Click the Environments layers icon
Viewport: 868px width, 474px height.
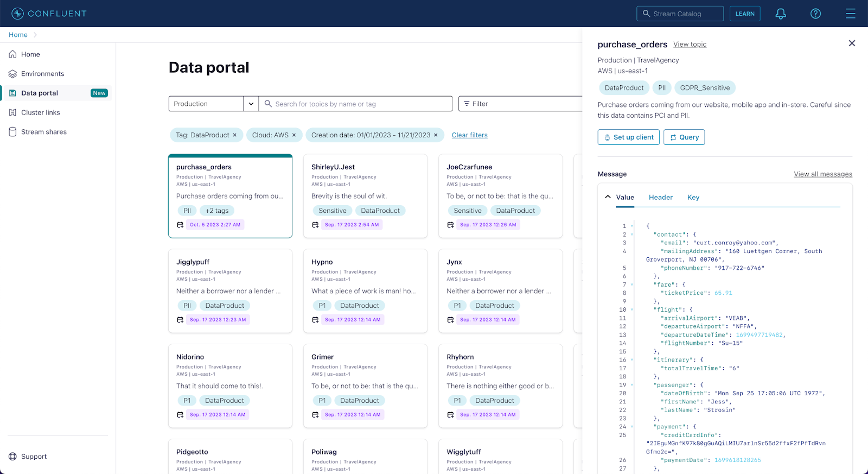pos(12,74)
